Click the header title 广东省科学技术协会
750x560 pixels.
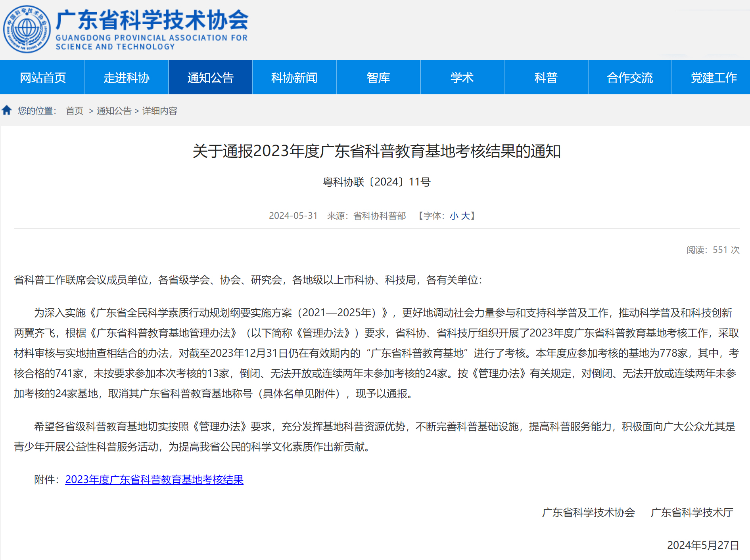tap(152, 21)
